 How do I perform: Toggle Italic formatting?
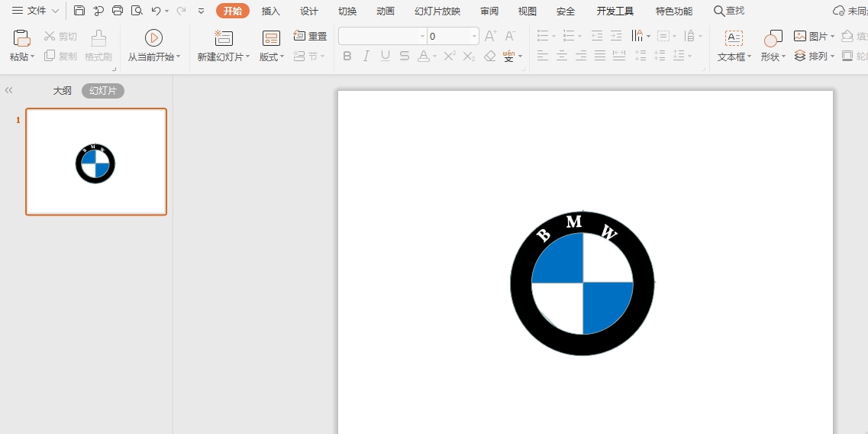[366, 56]
